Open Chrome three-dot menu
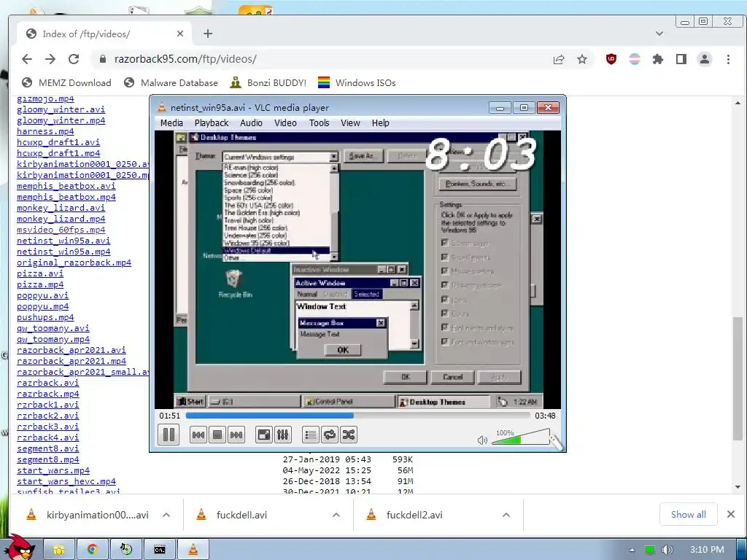Image resolution: width=747 pixels, height=560 pixels. (728, 59)
